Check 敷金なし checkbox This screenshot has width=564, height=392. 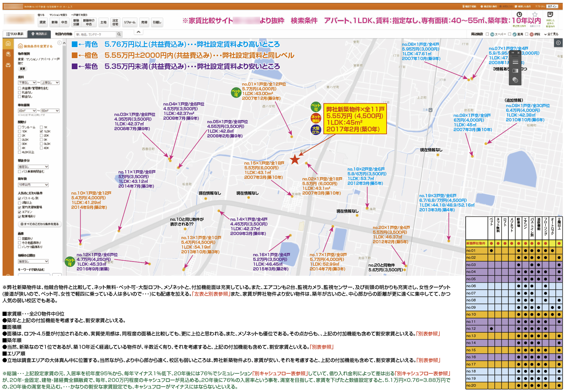pyautogui.click(x=20, y=97)
